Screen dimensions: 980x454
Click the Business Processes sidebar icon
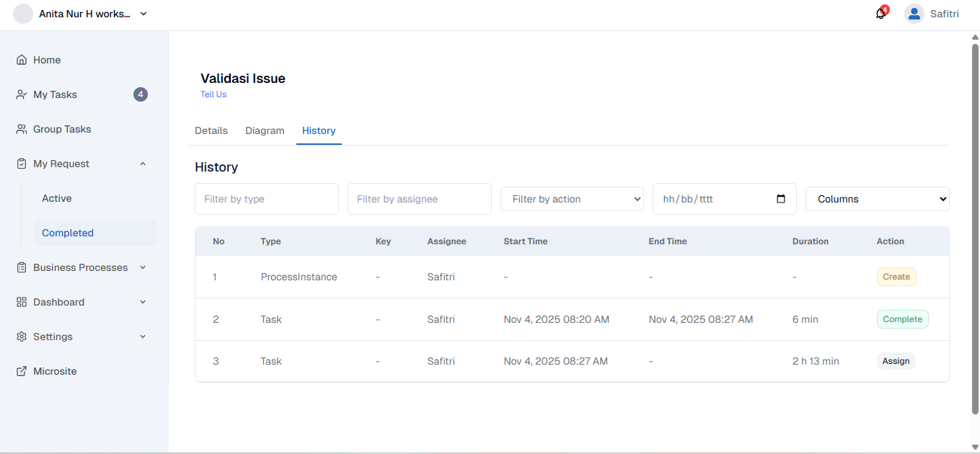point(20,267)
